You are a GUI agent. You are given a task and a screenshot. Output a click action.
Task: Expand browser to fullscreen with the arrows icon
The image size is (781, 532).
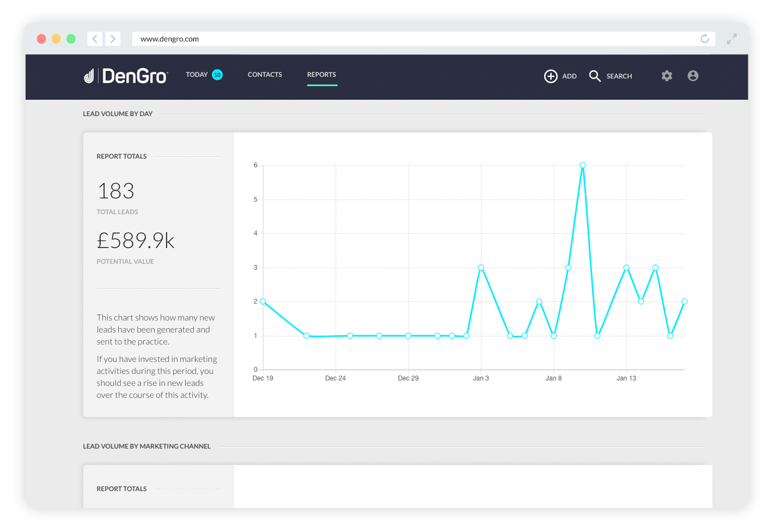[x=731, y=39]
